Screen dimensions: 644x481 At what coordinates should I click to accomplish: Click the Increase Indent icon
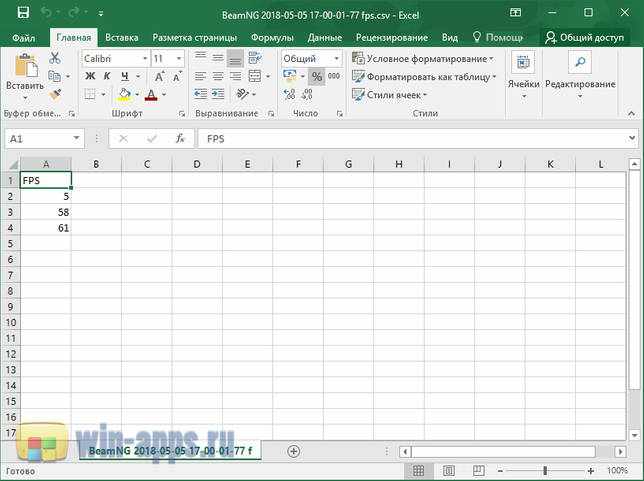tap(218, 94)
